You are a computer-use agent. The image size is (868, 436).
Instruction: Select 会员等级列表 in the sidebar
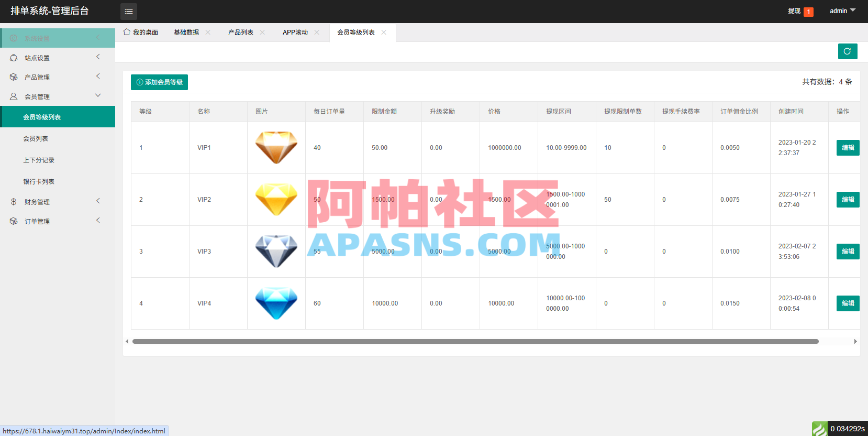point(58,117)
